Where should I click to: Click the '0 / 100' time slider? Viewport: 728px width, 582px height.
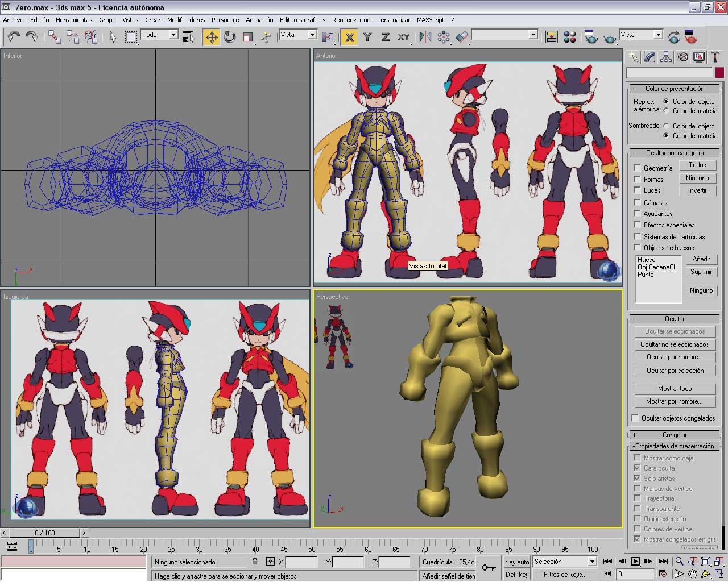point(45,533)
